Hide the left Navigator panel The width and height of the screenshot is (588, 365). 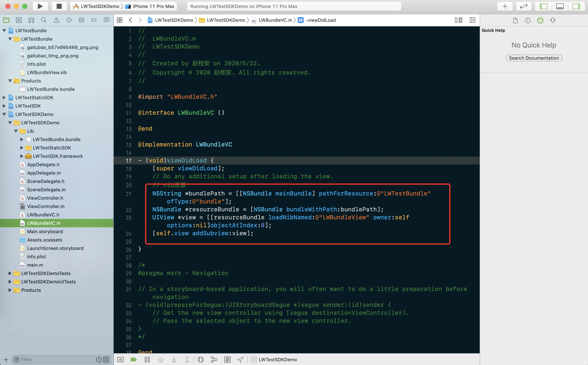[x=543, y=6]
